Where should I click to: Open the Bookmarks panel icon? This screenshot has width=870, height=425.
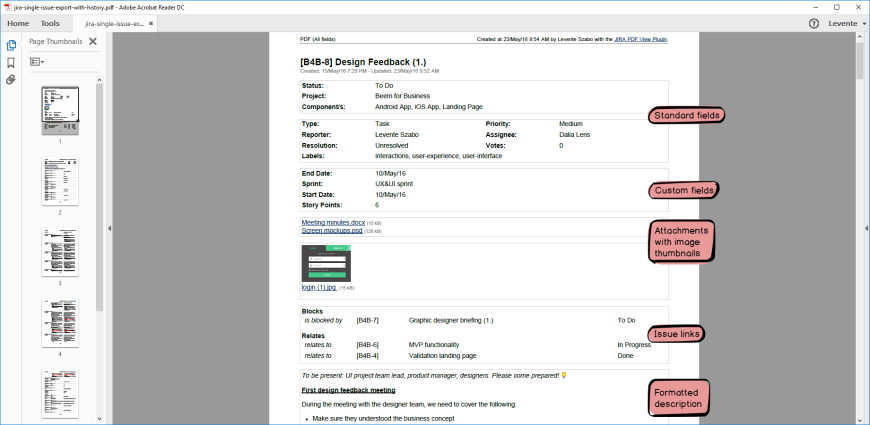(x=11, y=62)
